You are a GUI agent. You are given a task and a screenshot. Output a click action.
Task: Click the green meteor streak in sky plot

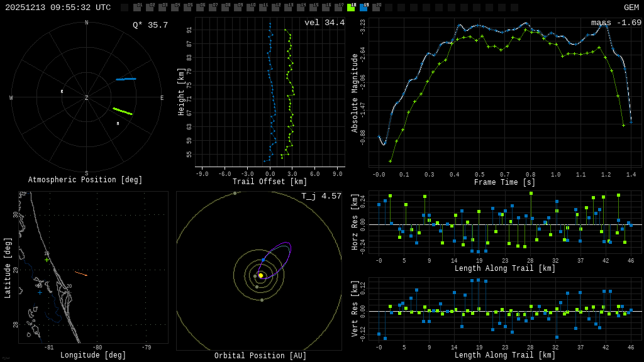[x=123, y=111]
